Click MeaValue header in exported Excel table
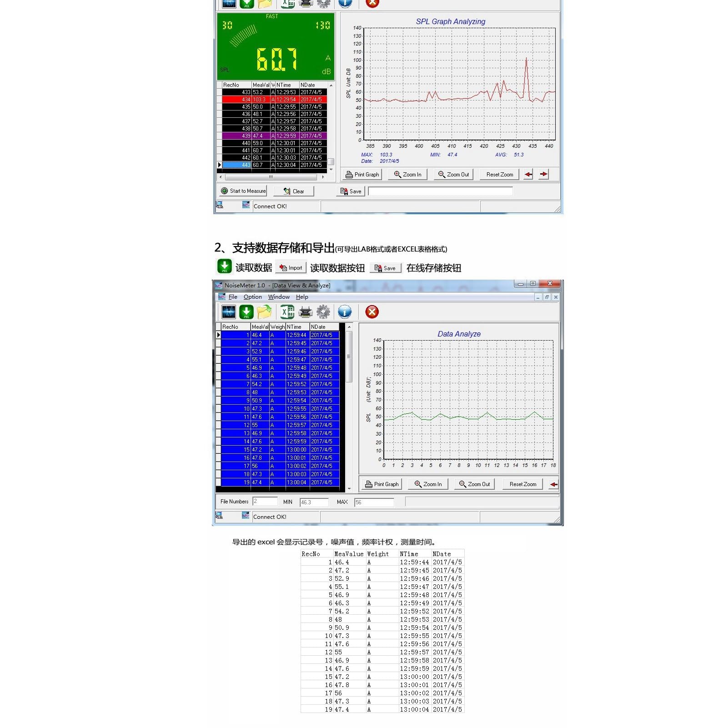 (x=349, y=554)
